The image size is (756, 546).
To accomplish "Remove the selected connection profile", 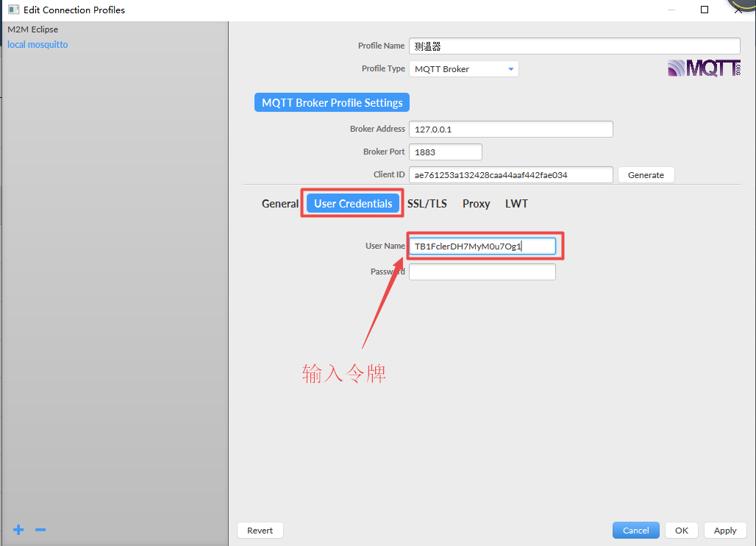I will point(40,529).
